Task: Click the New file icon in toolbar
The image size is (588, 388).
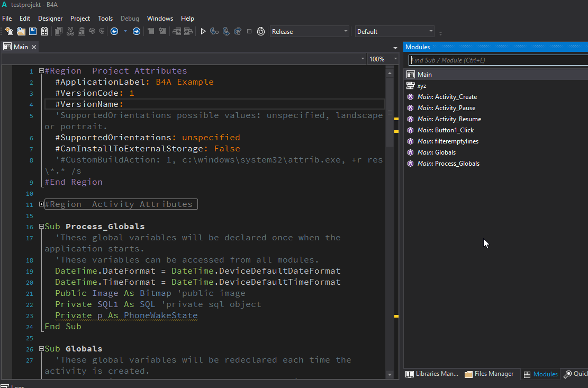Action: tap(9, 32)
